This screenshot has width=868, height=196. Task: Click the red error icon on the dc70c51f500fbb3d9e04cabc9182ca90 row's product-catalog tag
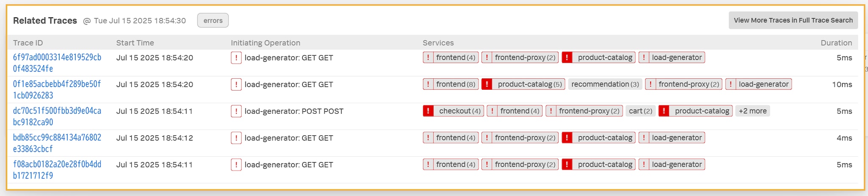(x=664, y=111)
